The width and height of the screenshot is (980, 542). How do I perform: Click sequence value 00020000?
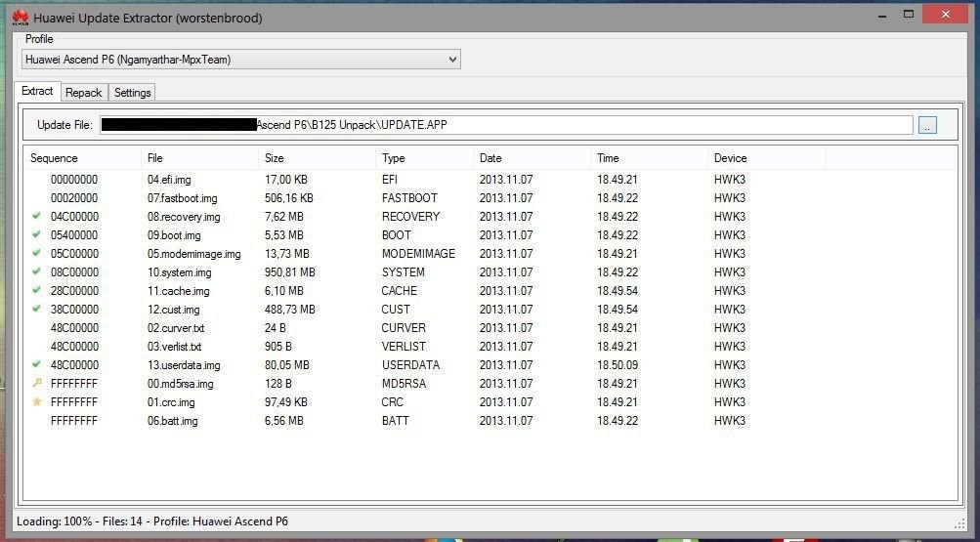[x=74, y=198]
